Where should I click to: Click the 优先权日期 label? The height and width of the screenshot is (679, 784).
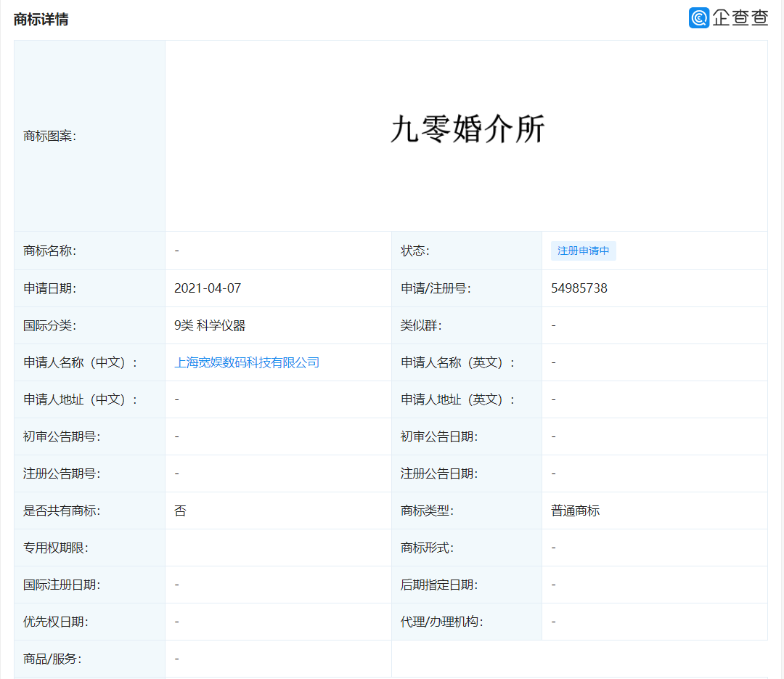[x=55, y=622]
